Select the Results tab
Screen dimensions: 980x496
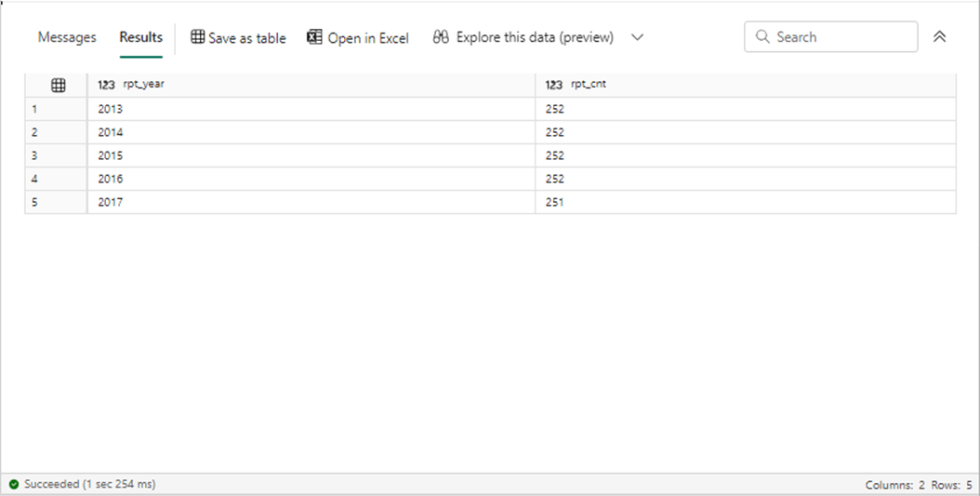coord(140,37)
